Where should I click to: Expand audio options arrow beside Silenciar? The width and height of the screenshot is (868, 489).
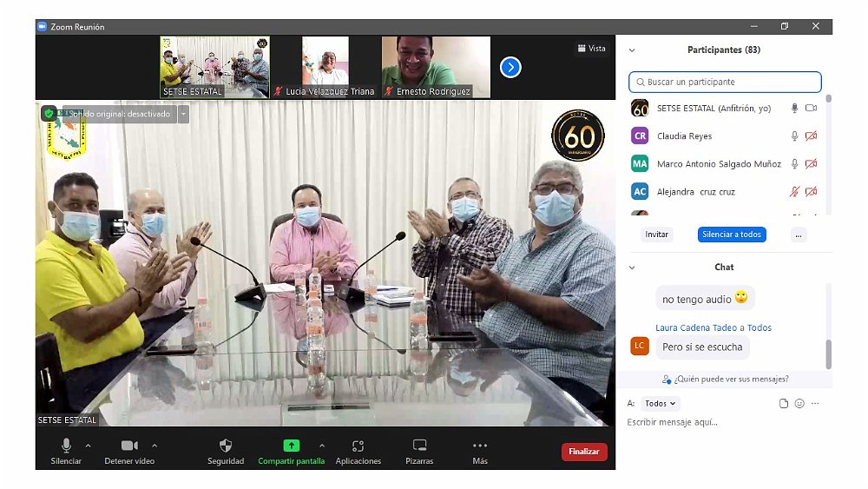click(x=88, y=446)
